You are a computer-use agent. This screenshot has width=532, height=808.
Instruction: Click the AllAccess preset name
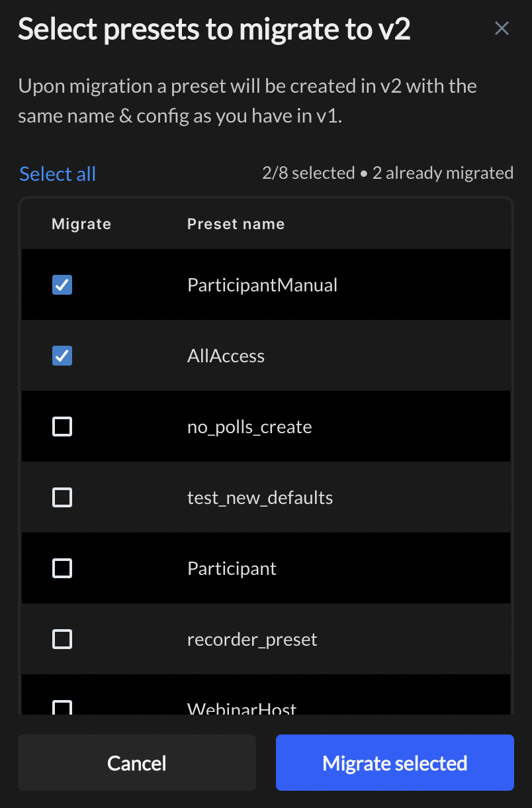click(x=226, y=356)
